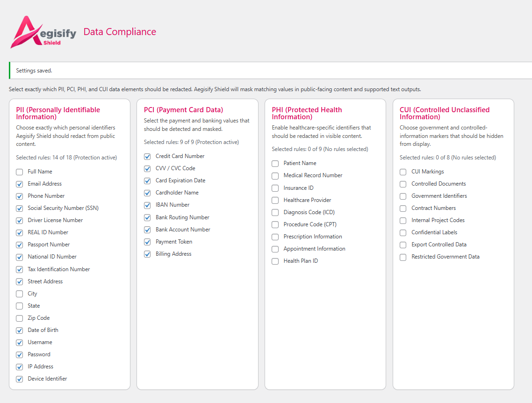Untick the IBAN Number checkbox
The width and height of the screenshot is (532, 403).
(x=147, y=205)
